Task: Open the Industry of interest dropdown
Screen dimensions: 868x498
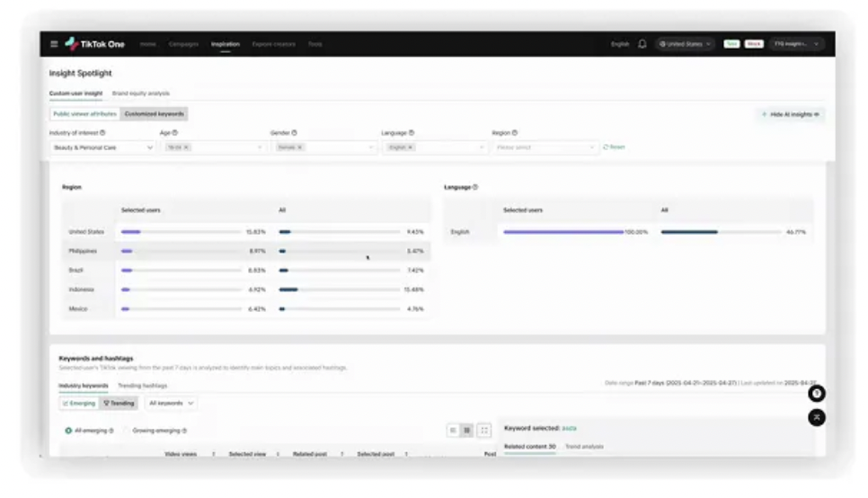Action: [102, 147]
